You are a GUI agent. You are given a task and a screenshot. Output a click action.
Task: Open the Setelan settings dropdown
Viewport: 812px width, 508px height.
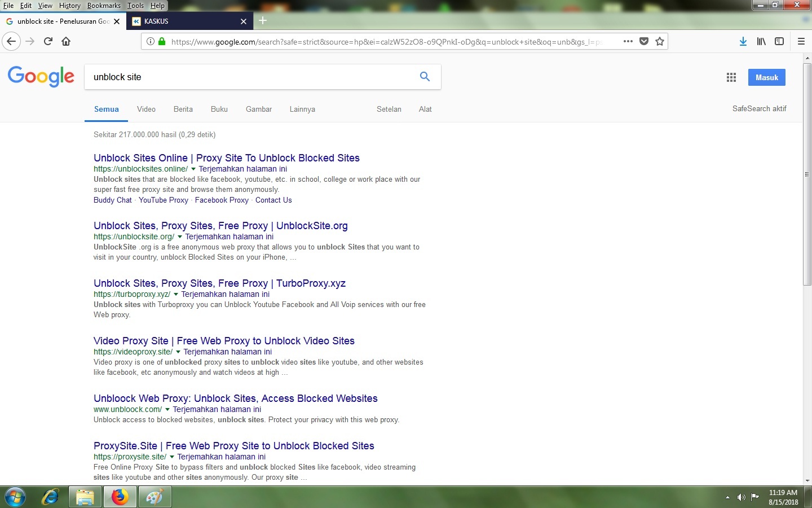tap(389, 109)
